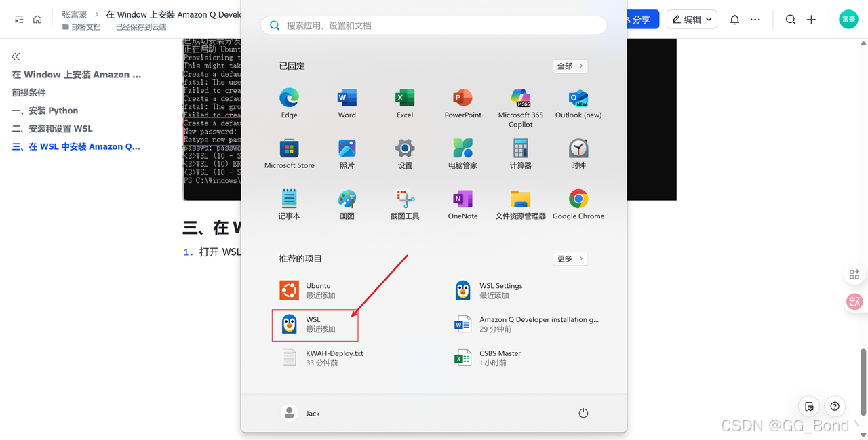Open 时钟 (Clock) app
The width and height of the screenshot is (868, 440).
tap(578, 154)
